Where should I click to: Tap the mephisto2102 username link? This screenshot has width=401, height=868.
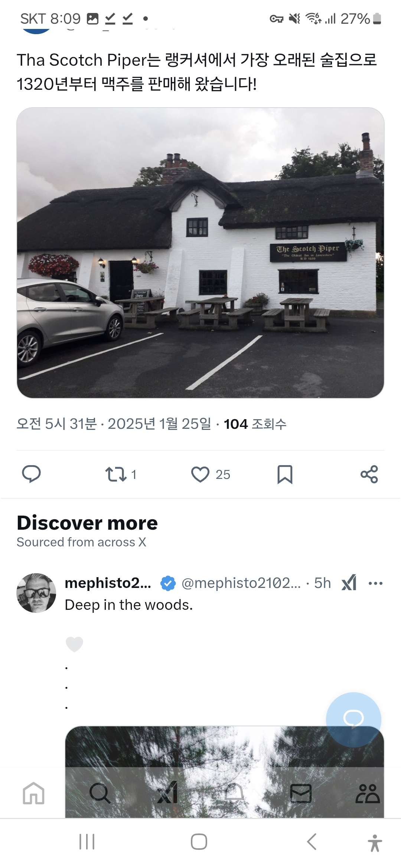click(x=108, y=583)
